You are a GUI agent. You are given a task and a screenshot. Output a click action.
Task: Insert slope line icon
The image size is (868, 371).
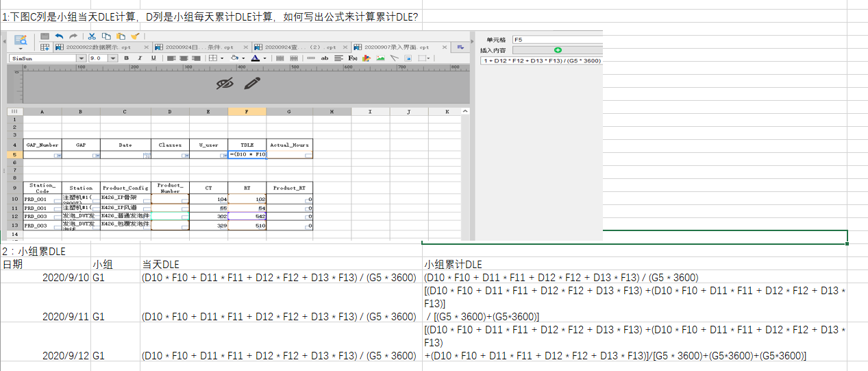(395, 58)
